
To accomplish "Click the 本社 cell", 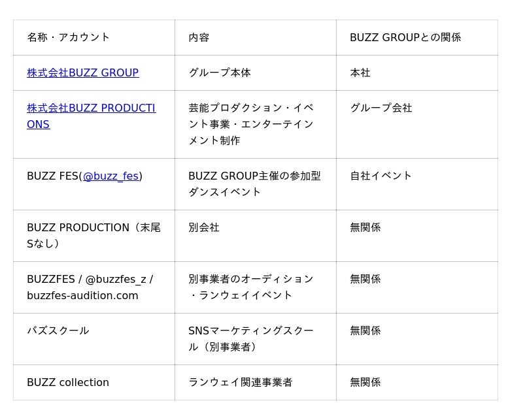I will click(360, 73).
